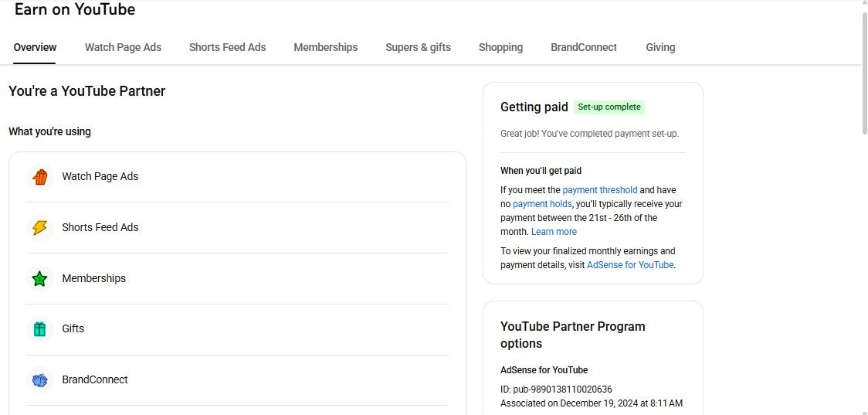Follow the payment holds link
868x415 pixels.
point(542,204)
